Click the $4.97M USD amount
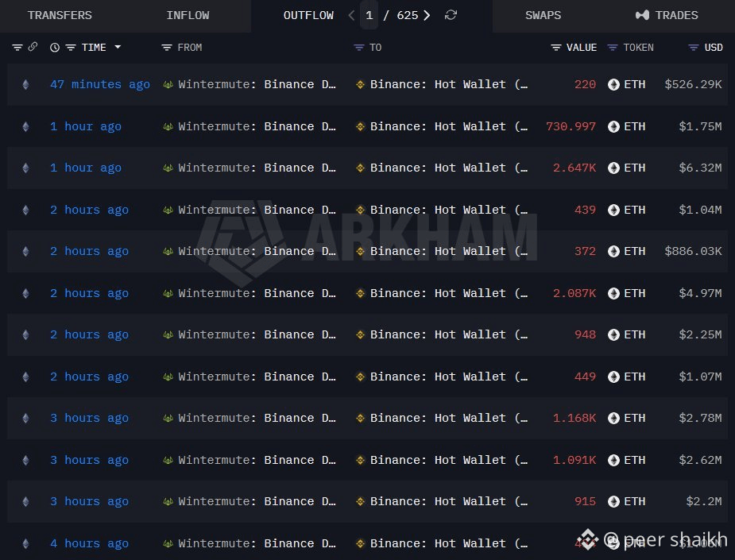Image resolution: width=735 pixels, height=560 pixels. tap(700, 293)
